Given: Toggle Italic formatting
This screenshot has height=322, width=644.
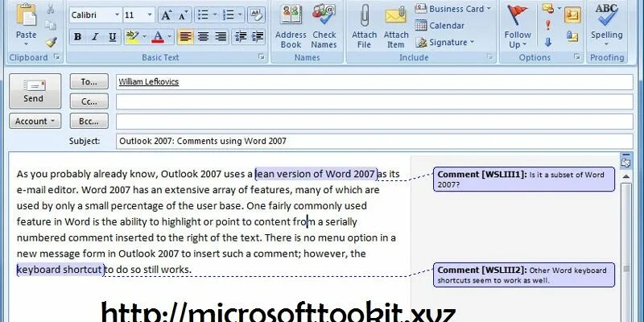Looking at the screenshot, I should pyautogui.click(x=94, y=37).
